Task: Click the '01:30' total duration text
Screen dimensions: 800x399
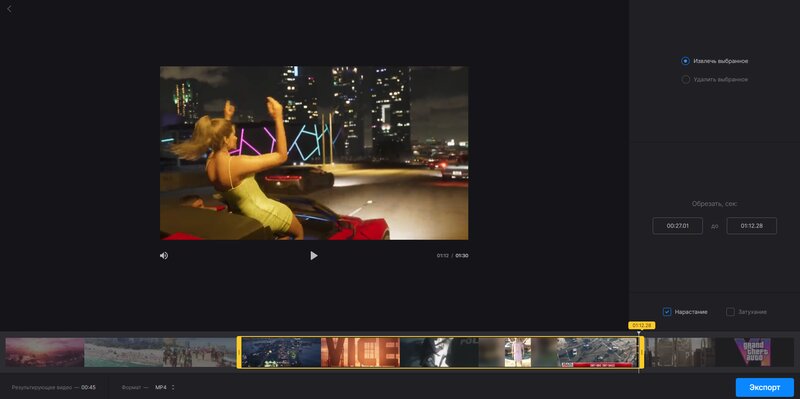Action: [x=462, y=256]
